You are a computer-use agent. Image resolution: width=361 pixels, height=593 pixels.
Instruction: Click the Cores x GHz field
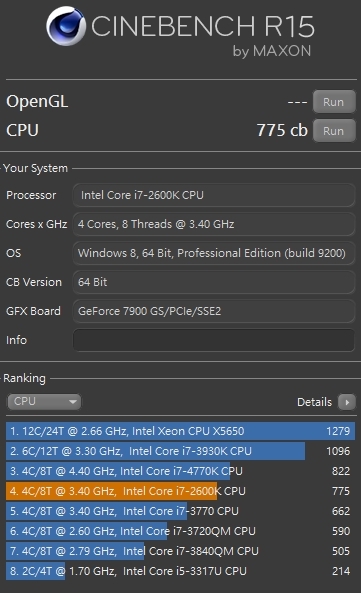point(214,224)
